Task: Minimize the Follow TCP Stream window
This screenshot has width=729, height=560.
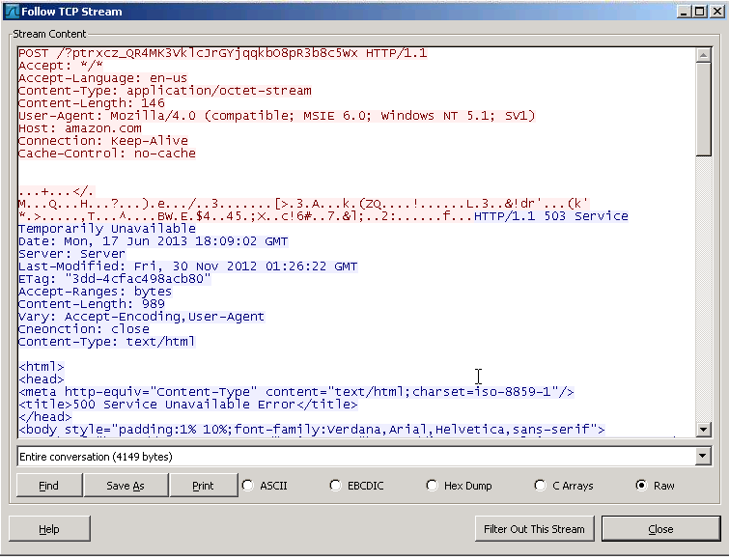Action: pos(683,12)
